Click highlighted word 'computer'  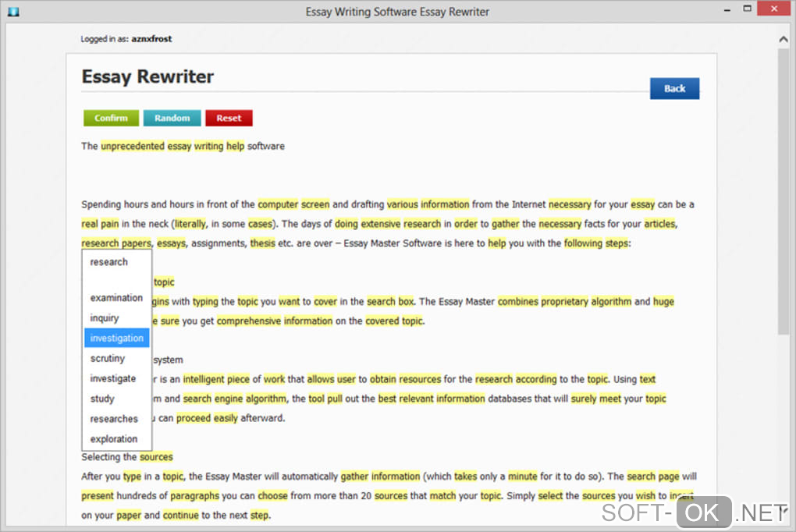(x=278, y=204)
